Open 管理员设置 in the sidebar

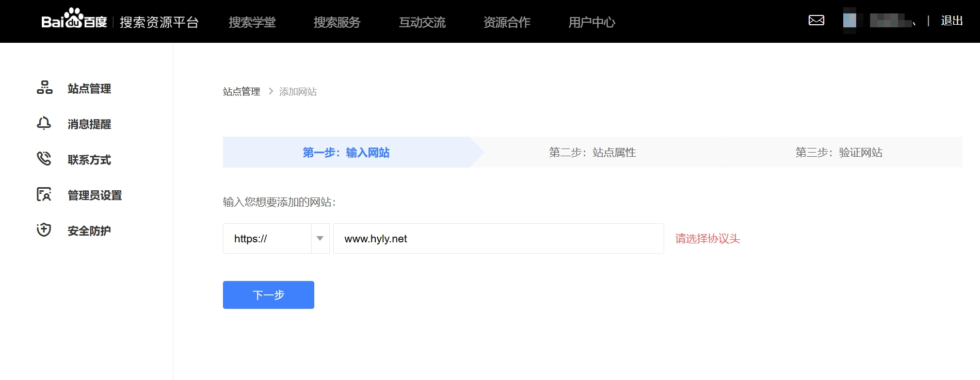click(95, 195)
